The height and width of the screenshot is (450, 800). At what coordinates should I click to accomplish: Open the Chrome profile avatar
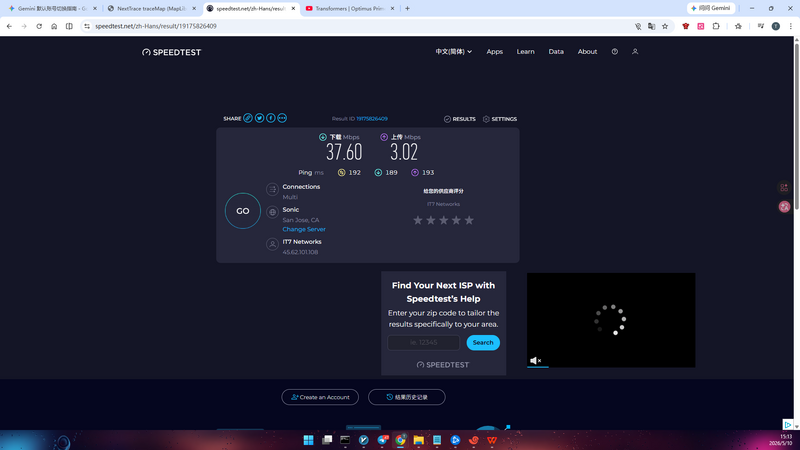click(x=776, y=26)
